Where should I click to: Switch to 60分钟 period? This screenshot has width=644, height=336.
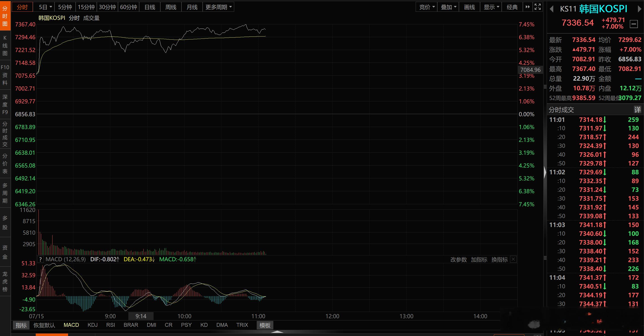(x=129, y=7)
